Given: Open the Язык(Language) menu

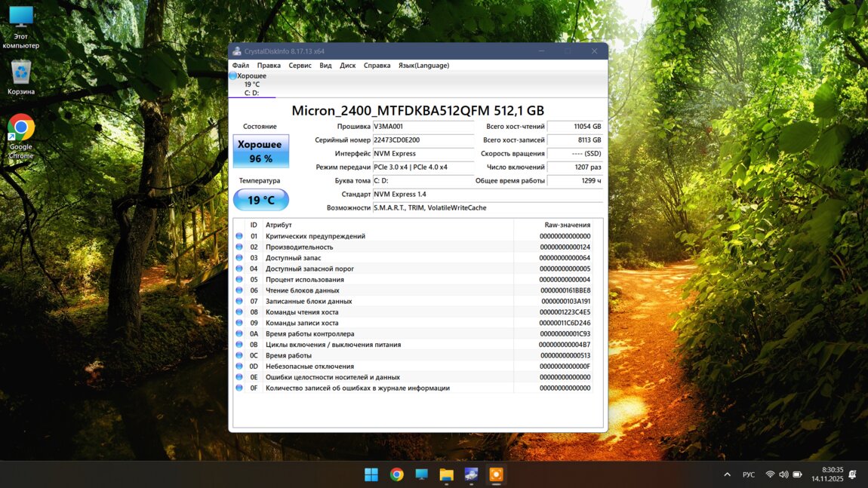Looking at the screenshot, I should [x=423, y=66].
